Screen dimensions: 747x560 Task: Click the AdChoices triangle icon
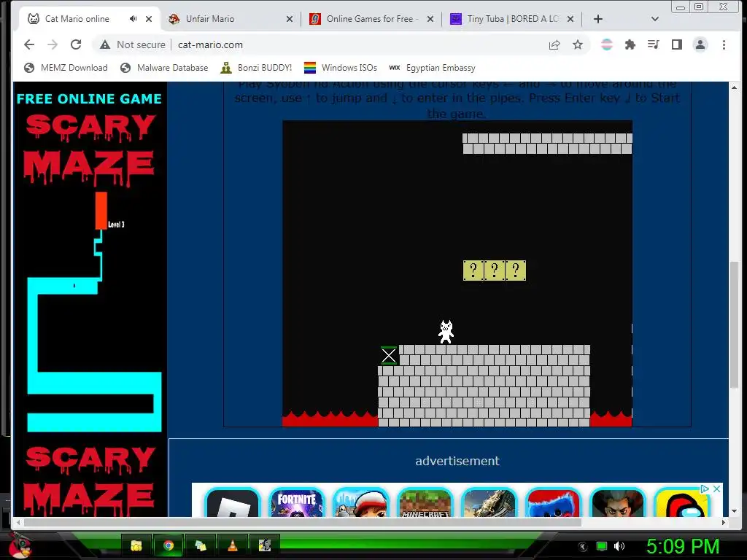[705, 489]
